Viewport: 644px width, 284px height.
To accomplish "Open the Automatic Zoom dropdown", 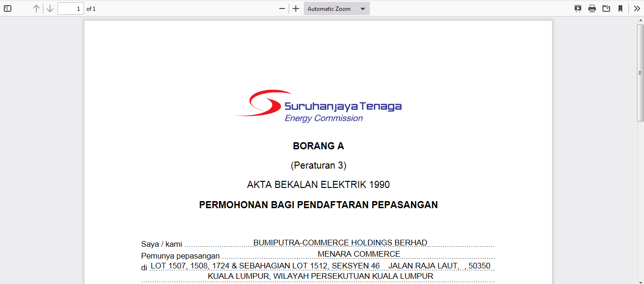I will (x=336, y=8).
